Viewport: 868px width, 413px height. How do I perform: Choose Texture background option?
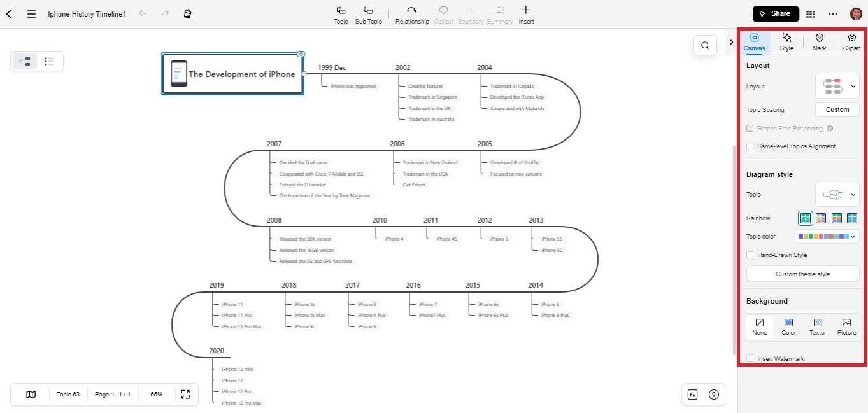[818, 327]
